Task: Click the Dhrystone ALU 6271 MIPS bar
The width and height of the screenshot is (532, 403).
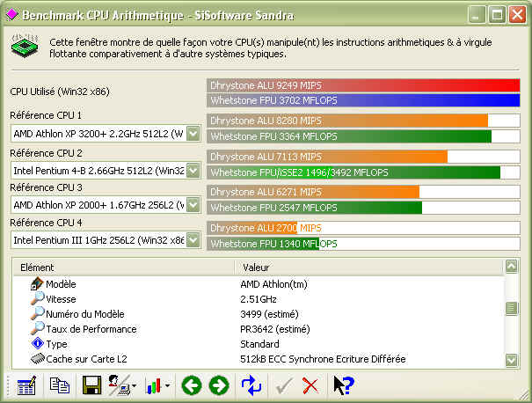Action: pos(363,192)
